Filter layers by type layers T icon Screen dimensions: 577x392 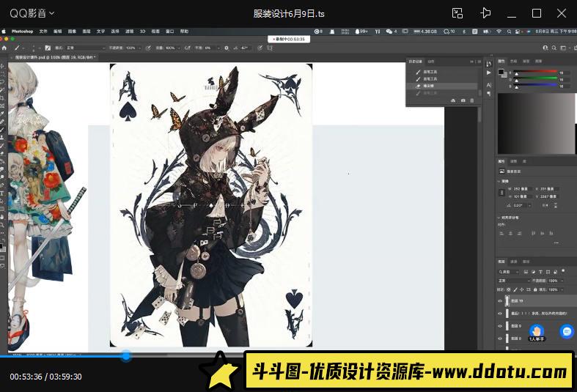540,272
